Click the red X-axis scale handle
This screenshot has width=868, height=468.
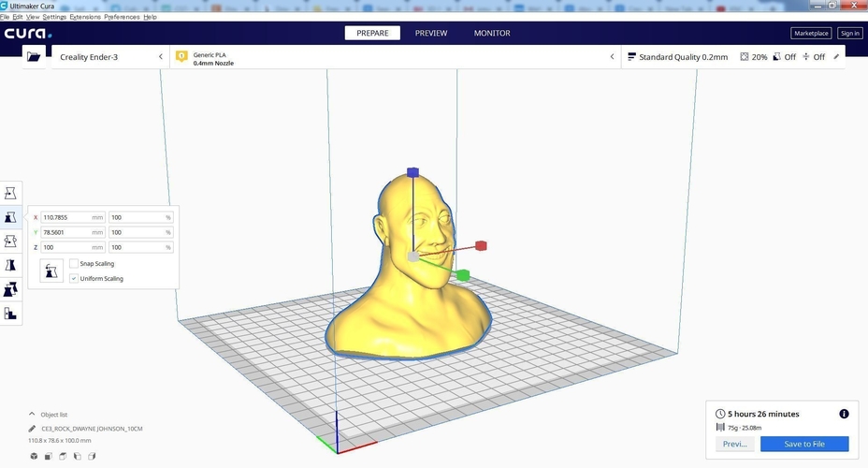(x=481, y=245)
